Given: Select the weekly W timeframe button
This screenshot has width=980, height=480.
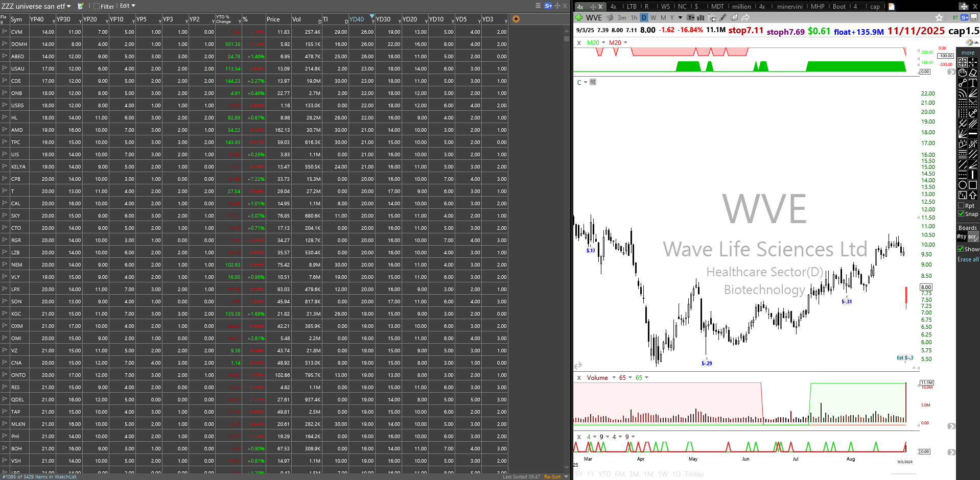Looking at the screenshot, I should (x=653, y=17).
